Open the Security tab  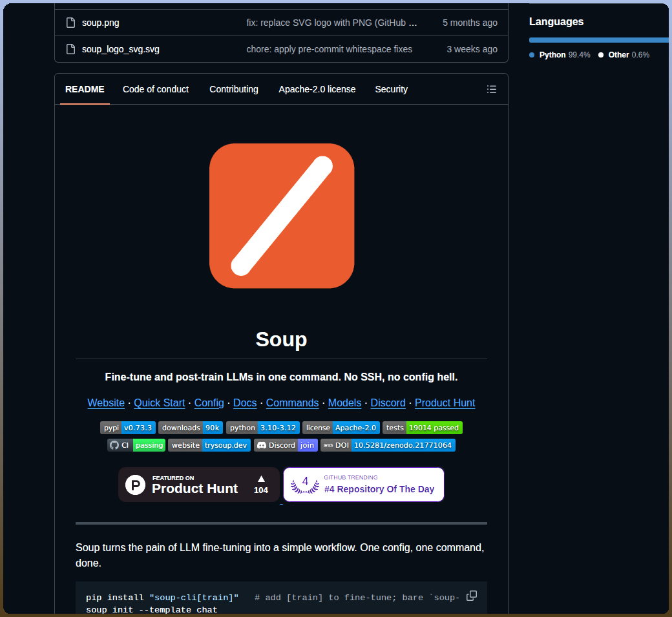[x=392, y=89]
